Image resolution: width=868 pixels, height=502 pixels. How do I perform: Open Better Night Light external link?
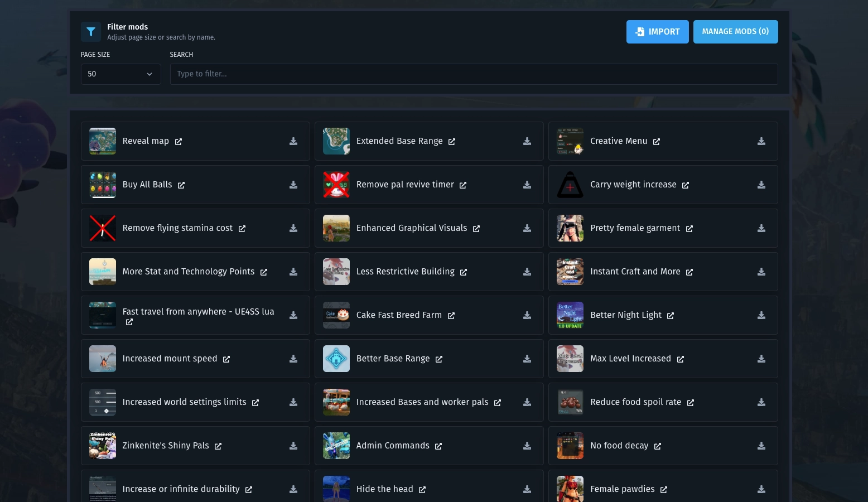tap(671, 316)
